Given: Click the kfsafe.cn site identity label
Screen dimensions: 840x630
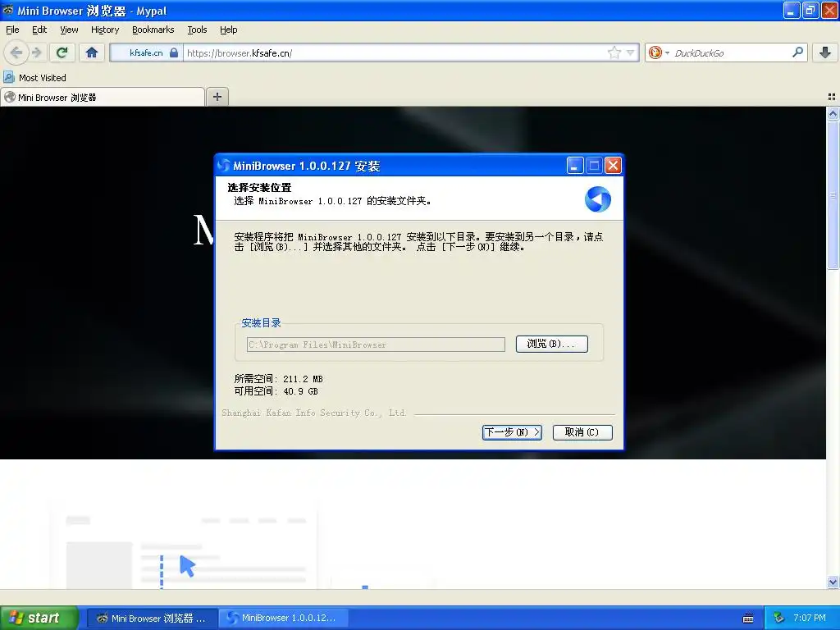Looking at the screenshot, I should (x=146, y=52).
